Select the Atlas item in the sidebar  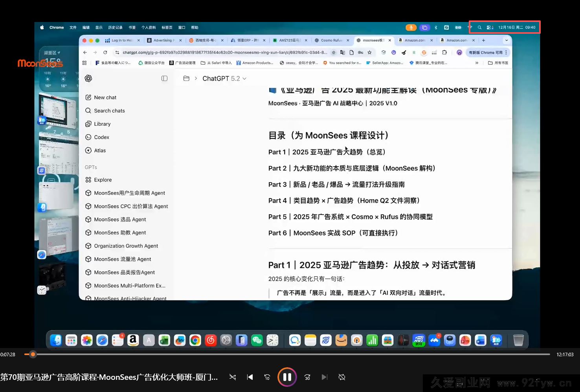[100, 150]
